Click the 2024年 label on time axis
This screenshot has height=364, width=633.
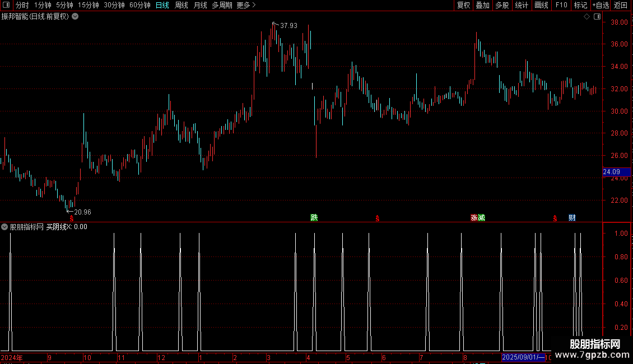(x=12, y=357)
